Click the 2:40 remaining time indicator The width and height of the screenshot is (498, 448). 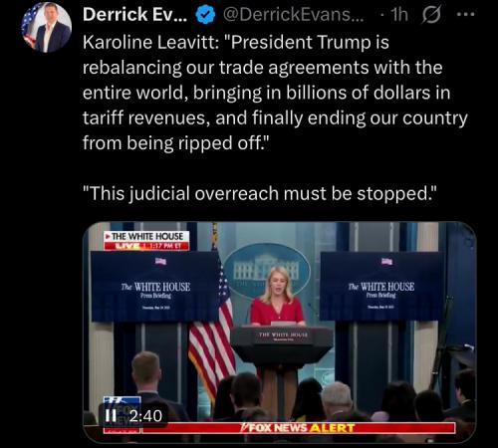(145, 416)
